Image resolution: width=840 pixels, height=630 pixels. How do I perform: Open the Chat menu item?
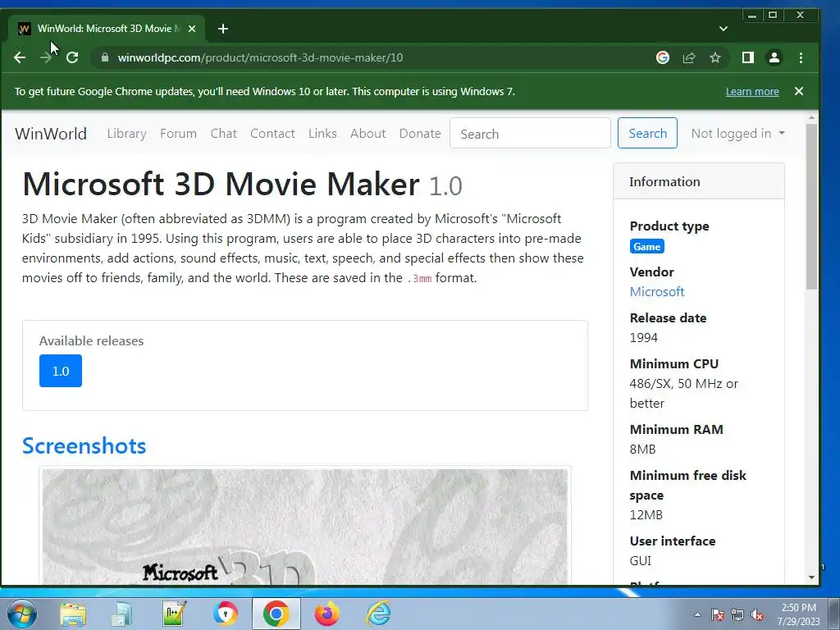pyautogui.click(x=223, y=134)
